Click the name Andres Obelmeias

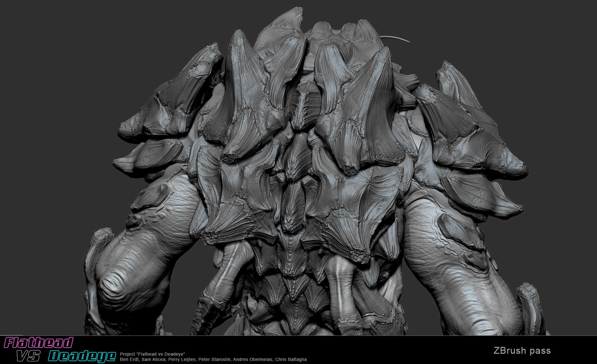253,359
